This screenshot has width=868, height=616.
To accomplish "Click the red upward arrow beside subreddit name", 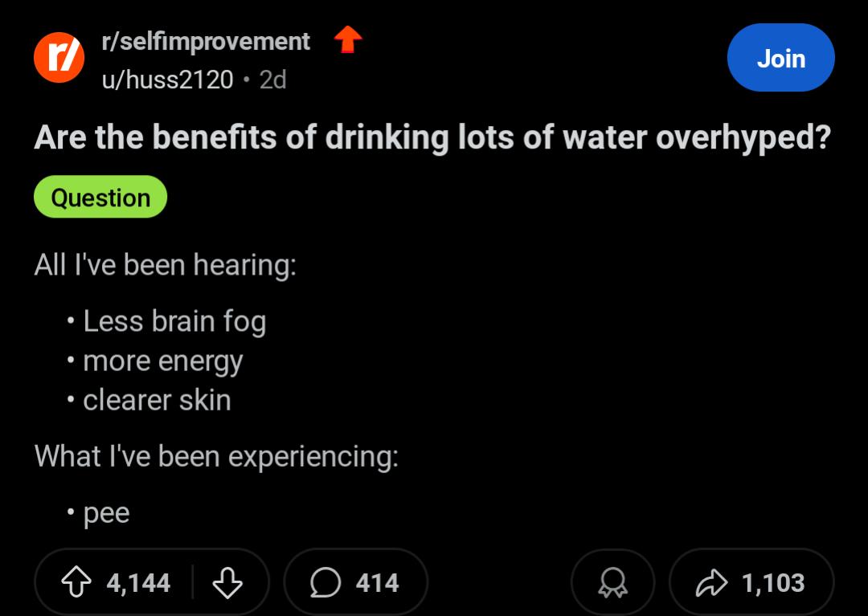I will tap(348, 40).
